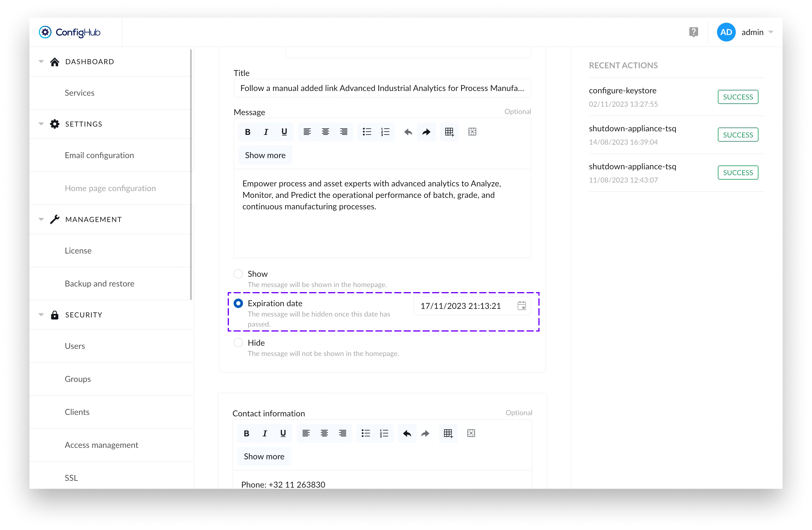Select the Show radio option
This screenshot has height=530, width=812.
[x=238, y=274]
